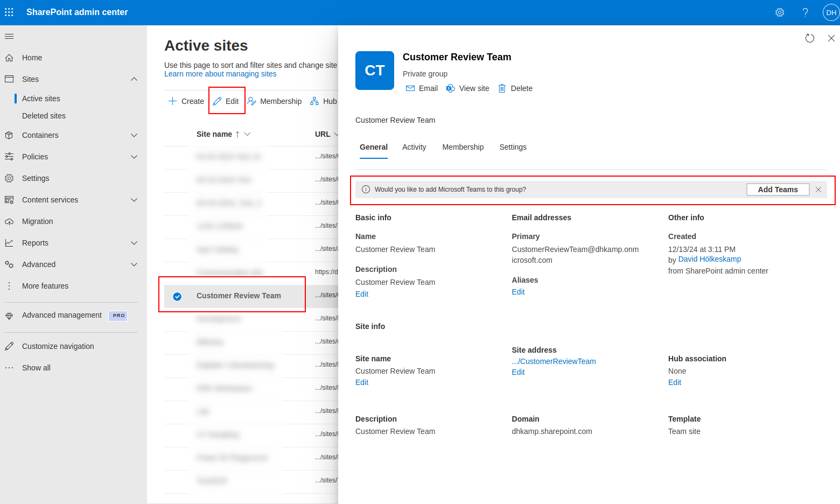The height and width of the screenshot is (504, 840).
Task: Click the Email envelope icon
Action: tap(410, 88)
